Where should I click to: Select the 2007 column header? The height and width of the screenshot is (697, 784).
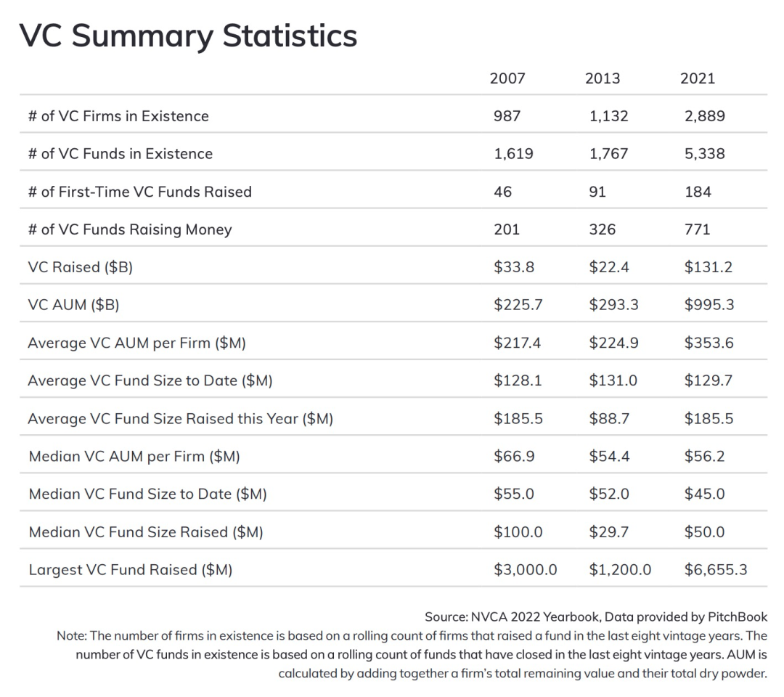click(507, 78)
